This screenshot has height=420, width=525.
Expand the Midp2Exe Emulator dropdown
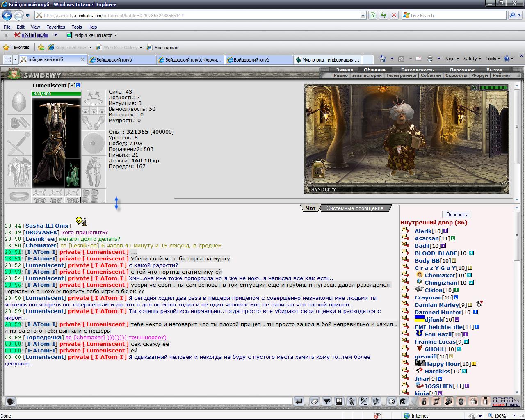coord(115,35)
